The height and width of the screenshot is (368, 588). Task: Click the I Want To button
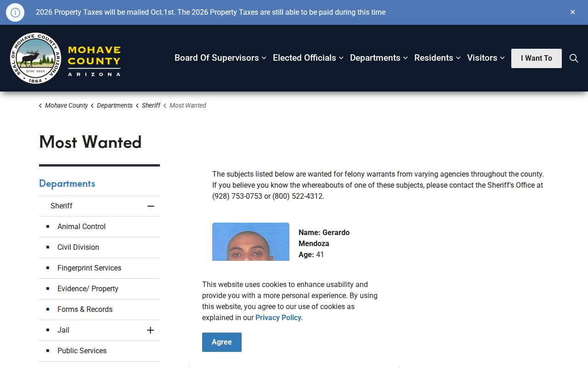point(537,58)
